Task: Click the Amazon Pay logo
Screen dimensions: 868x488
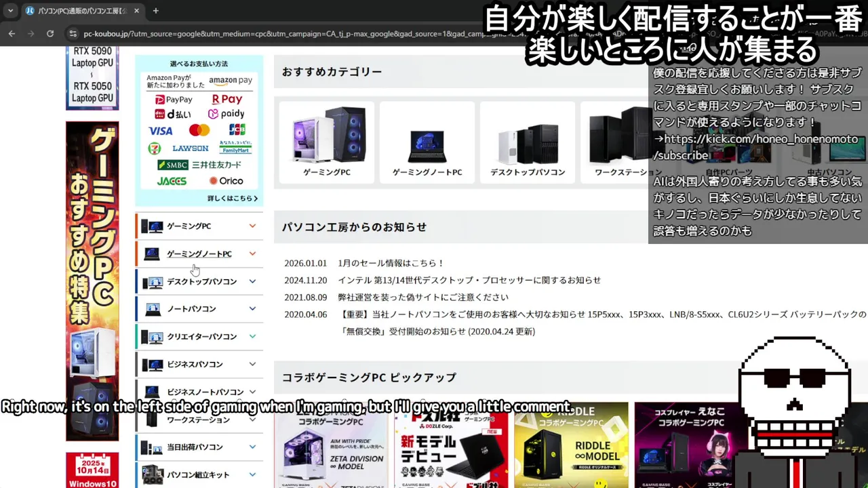Action: 231,81
